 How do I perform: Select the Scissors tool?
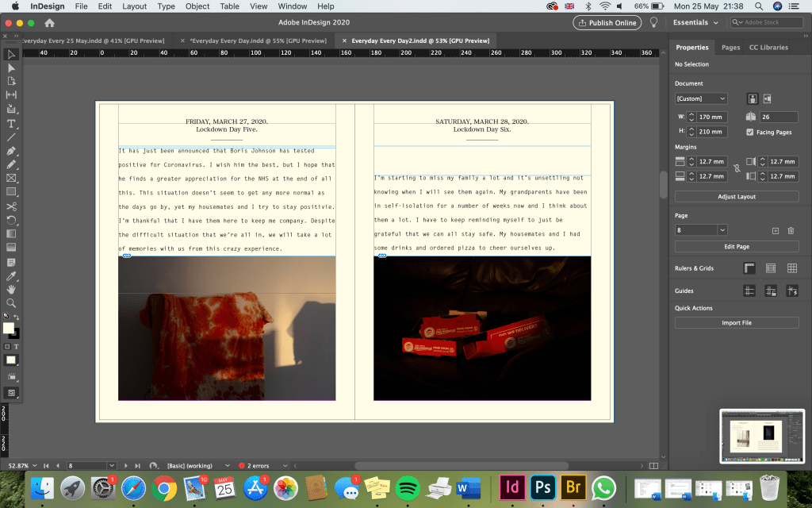coord(11,206)
